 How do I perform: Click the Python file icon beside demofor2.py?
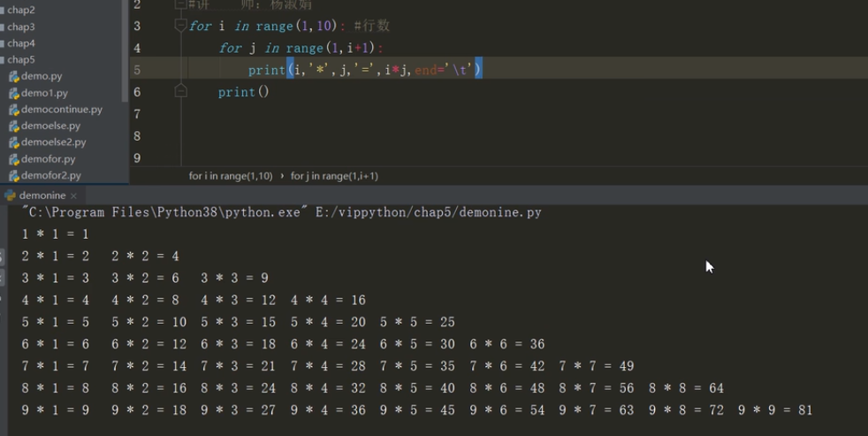tap(14, 176)
